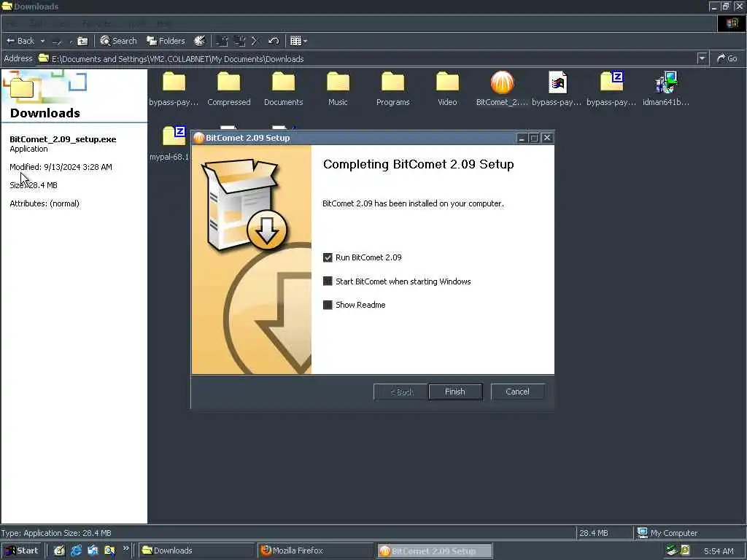Click the History icon in the toolbar
Viewport: 747px width, 560px height.
point(200,41)
